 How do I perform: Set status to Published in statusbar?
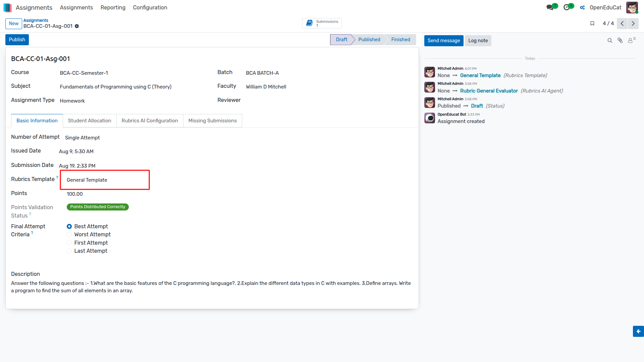(369, 40)
